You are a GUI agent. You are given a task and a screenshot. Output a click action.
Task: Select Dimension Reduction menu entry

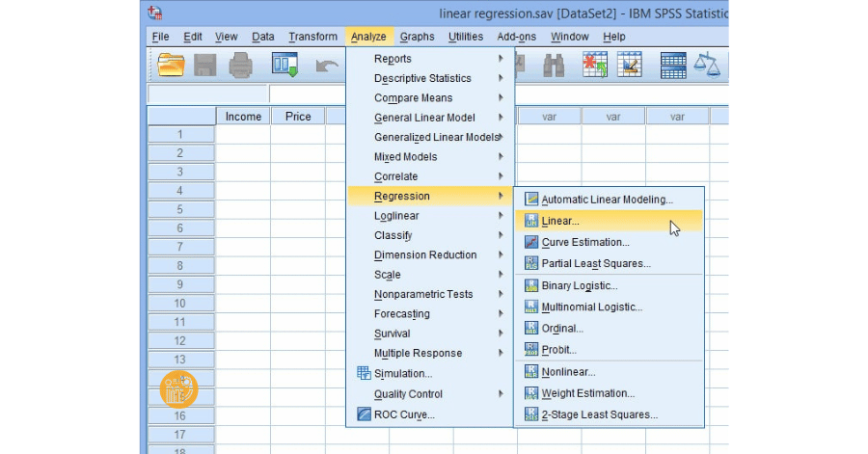click(x=425, y=254)
